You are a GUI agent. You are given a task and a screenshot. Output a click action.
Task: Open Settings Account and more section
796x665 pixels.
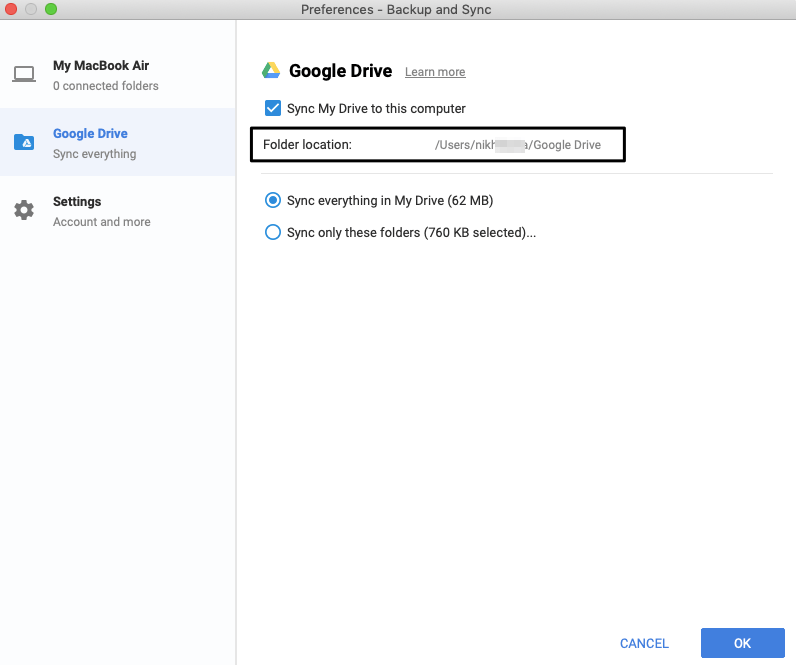[118, 210]
